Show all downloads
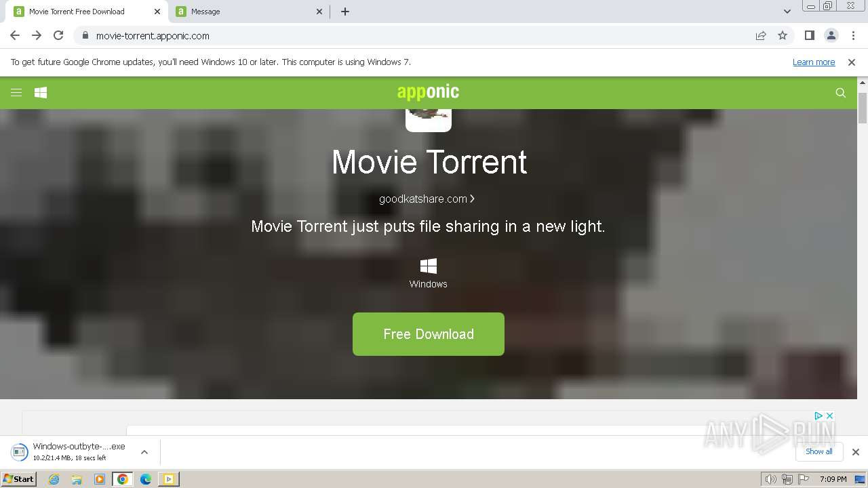The height and width of the screenshot is (488, 868). click(818, 451)
